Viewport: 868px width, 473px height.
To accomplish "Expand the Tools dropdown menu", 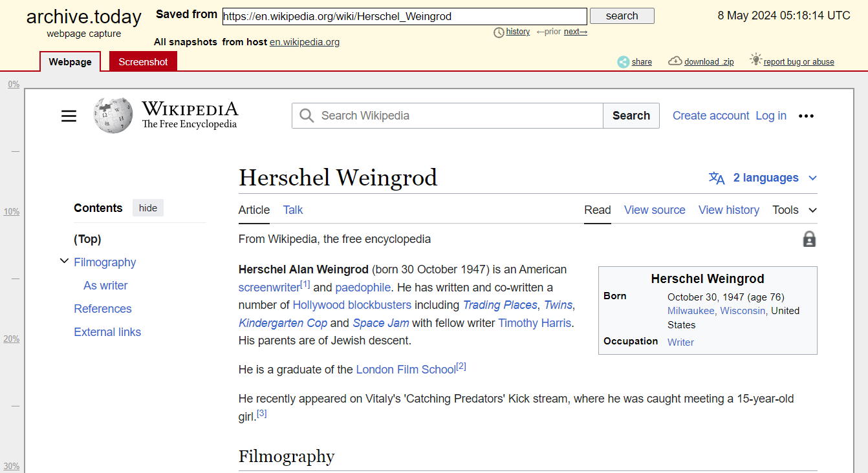I will (x=795, y=210).
